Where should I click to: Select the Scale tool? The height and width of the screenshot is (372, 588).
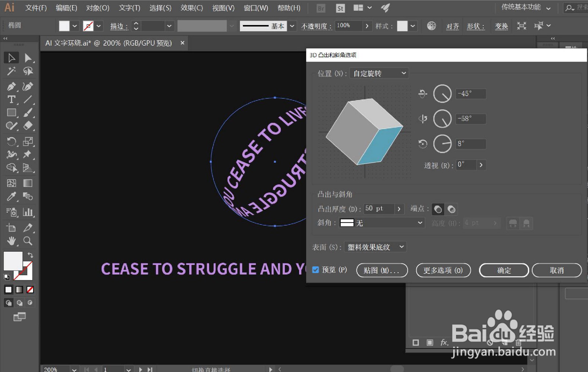click(x=28, y=141)
